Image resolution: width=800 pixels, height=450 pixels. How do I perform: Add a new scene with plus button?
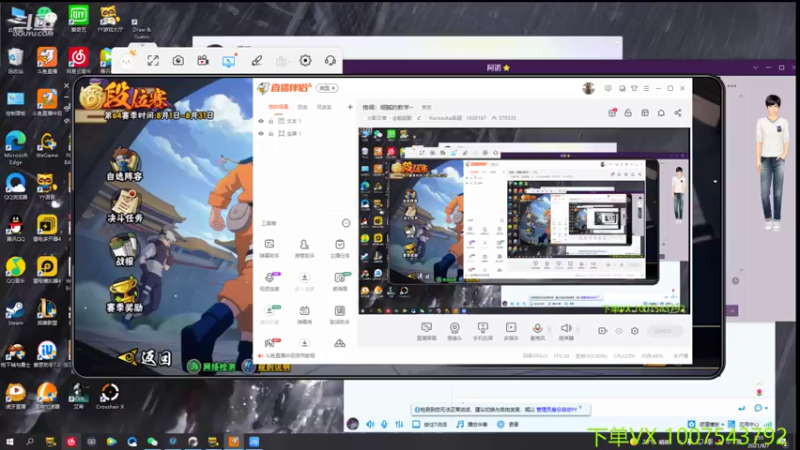(350, 107)
